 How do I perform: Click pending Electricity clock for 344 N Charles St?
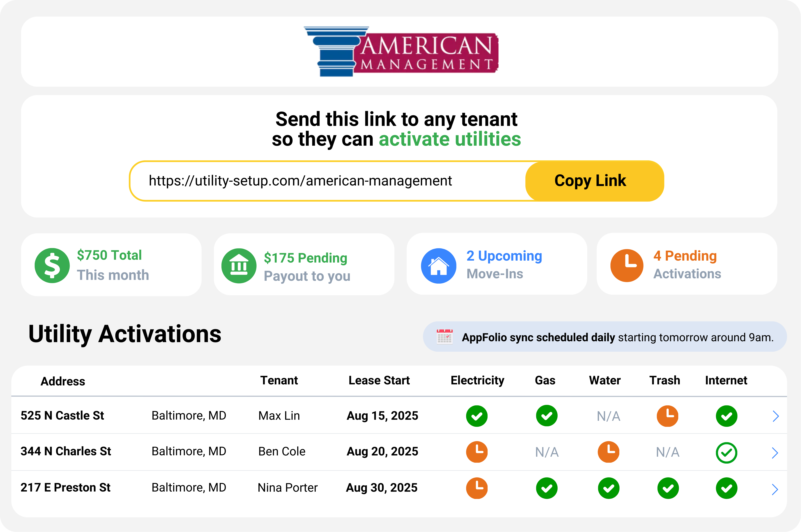pyautogui.click(x=477, y=452)
